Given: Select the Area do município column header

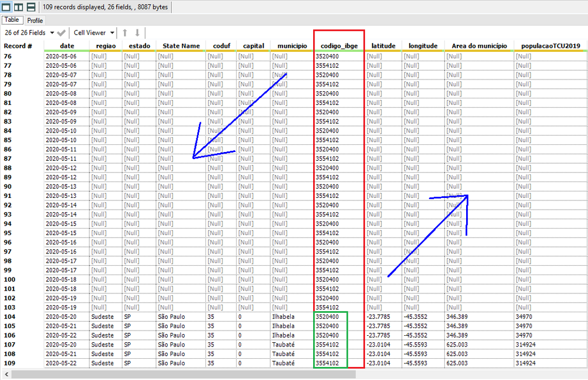Looking at the screenshot, I should click(479, 46).
